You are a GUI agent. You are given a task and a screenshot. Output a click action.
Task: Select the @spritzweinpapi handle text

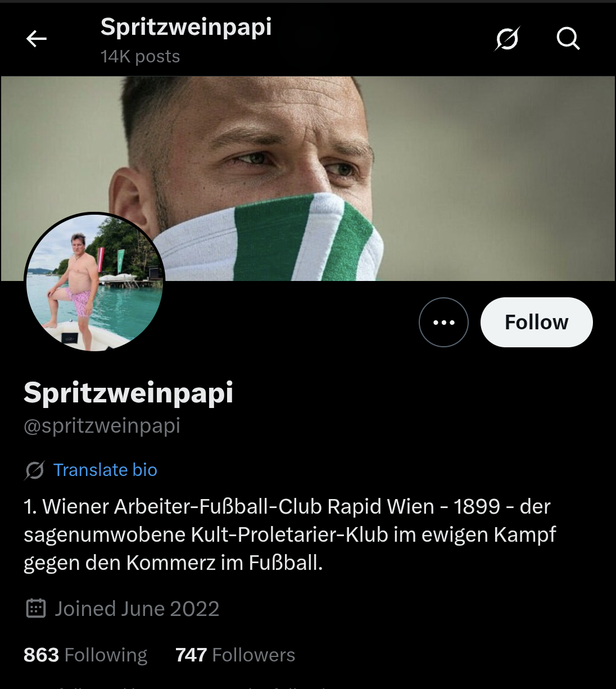(102, 425)
